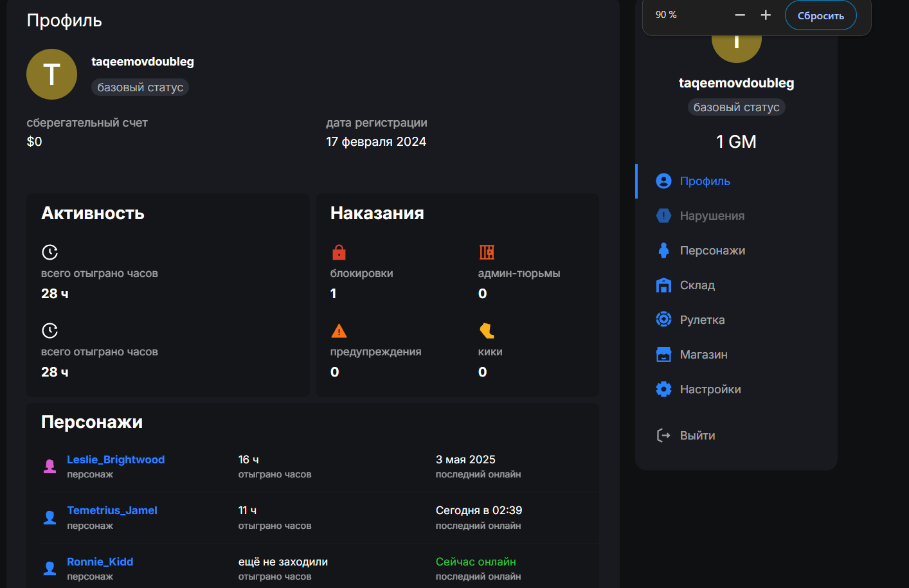Increase zoom with the plus button
909x588 pixels.
[x=766, y=15]
